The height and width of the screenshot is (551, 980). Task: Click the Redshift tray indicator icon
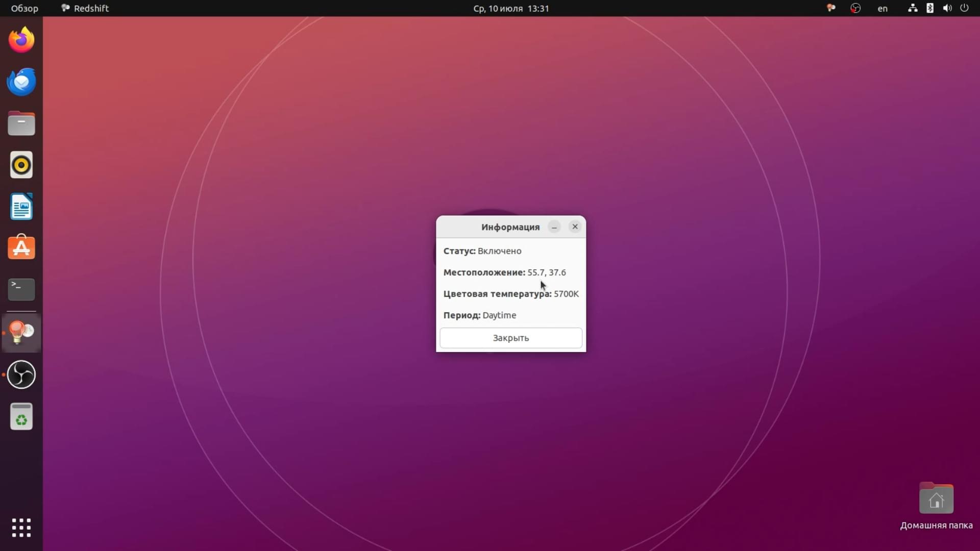tap(831, 8)
